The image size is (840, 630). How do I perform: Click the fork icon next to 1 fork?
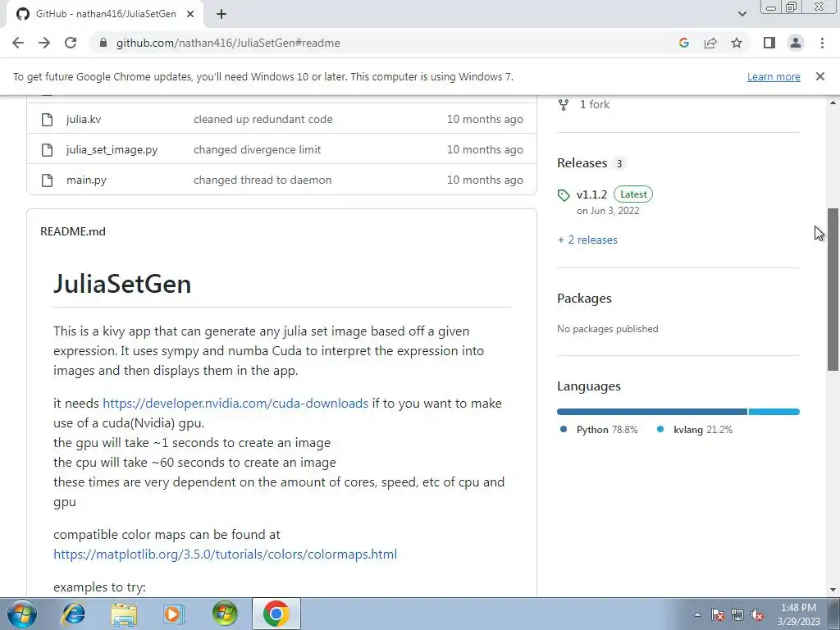click(564, 104)
